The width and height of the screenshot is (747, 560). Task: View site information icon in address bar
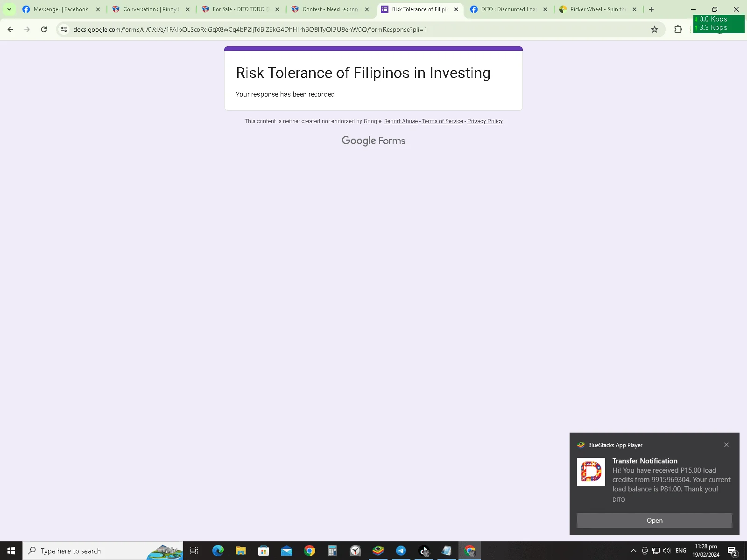click(64, 29)
